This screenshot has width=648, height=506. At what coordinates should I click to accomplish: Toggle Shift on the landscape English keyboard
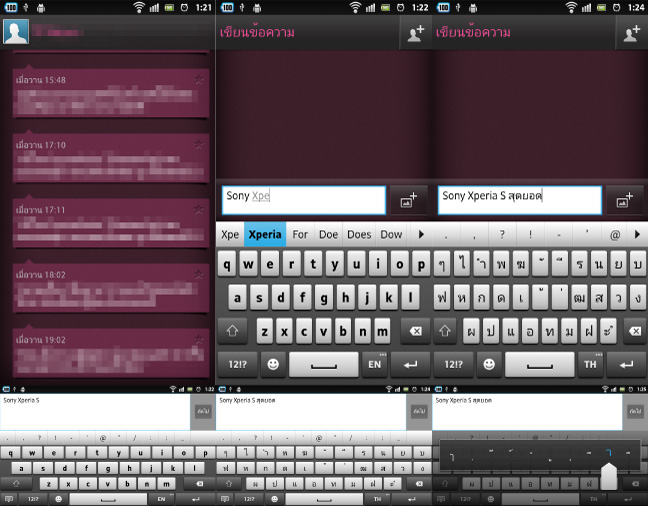[17, 483]
